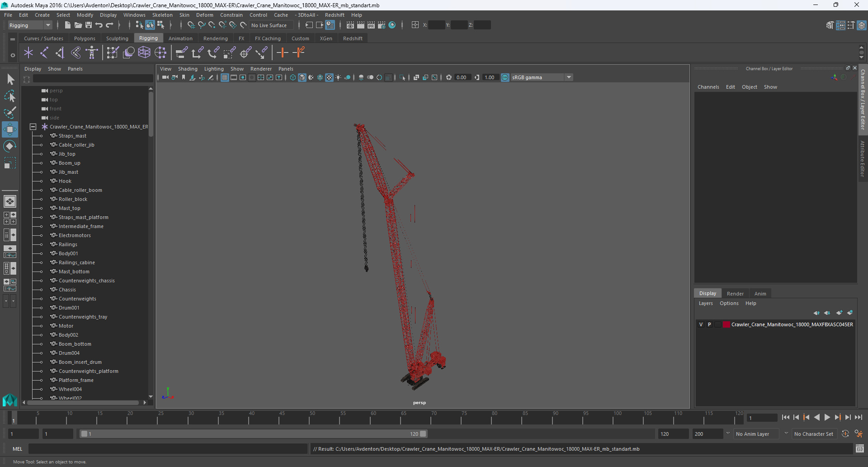
Task: Toggle use all lights in viewport
Action: (x=338, y=77)
